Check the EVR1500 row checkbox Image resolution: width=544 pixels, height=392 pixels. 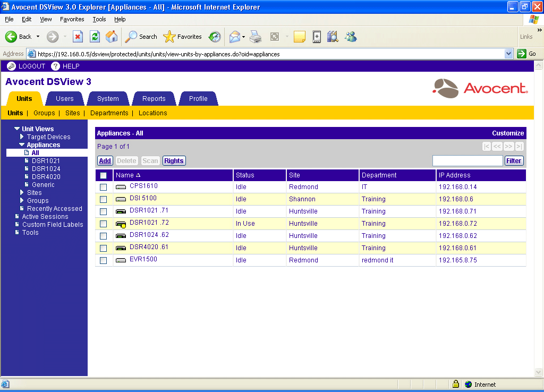click(104, 260)
